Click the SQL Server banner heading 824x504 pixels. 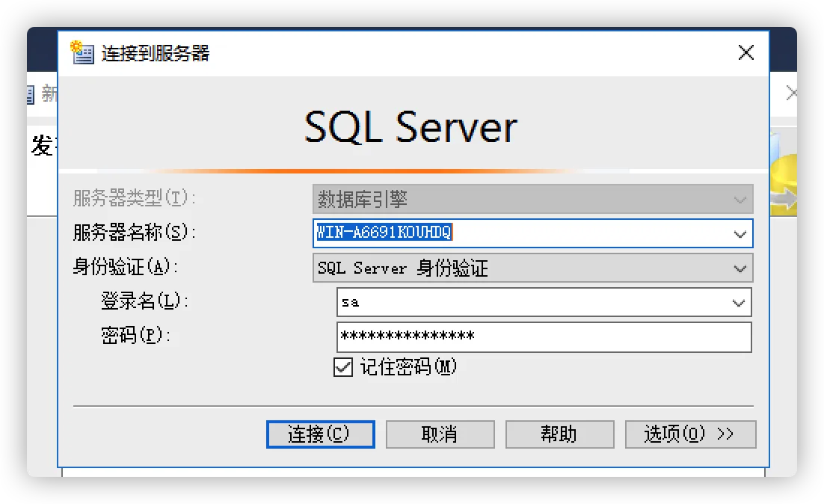point(411,127)
